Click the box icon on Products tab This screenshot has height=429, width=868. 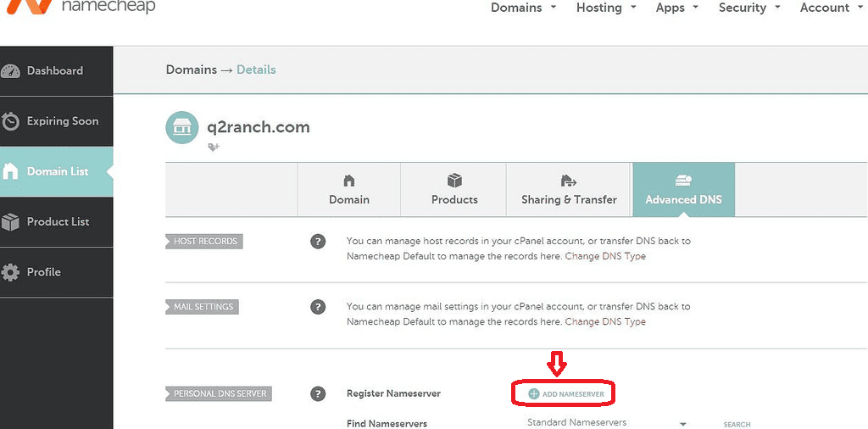pos(454,181)
